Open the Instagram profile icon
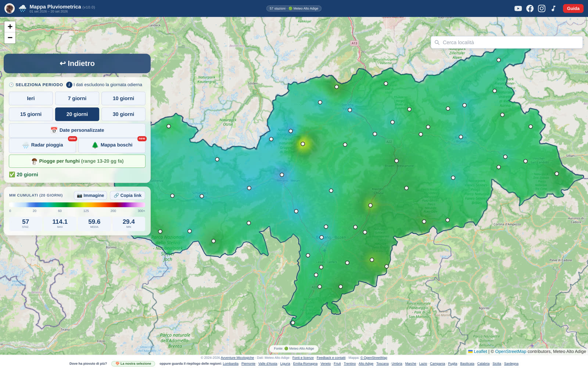 click(541, 8)
